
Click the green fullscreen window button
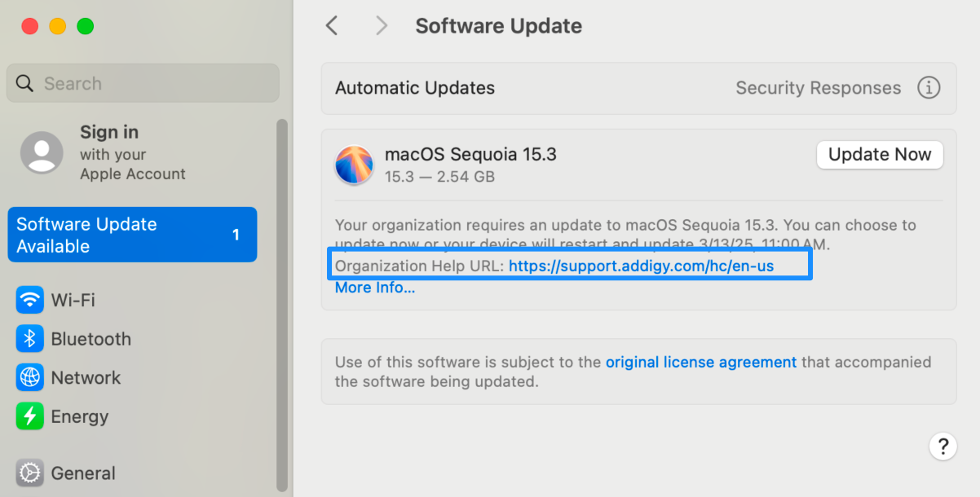tap(85, 26)
